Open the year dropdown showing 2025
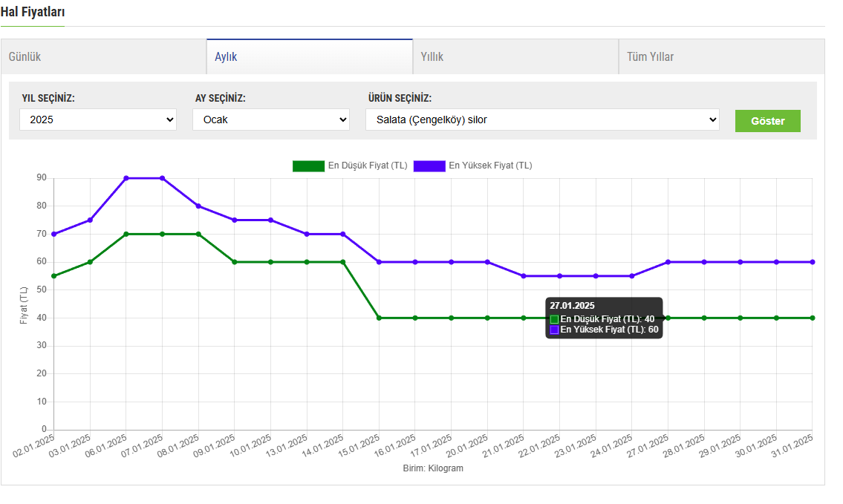The height and width of the screenshot is (504, 843). pos(98,120)
